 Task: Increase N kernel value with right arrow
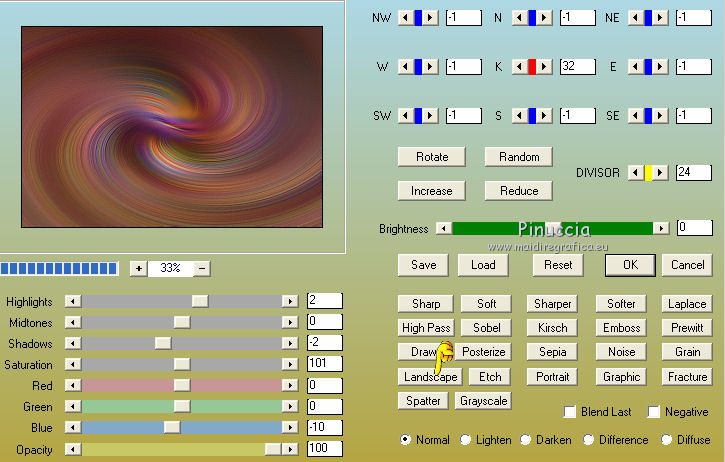[544, 18]
